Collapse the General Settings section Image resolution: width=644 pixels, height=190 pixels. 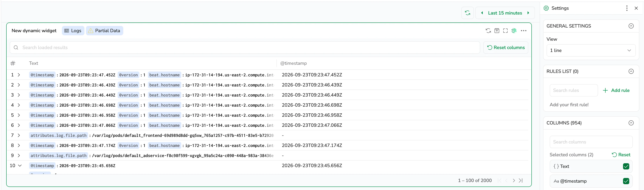(x=631, y=26)
